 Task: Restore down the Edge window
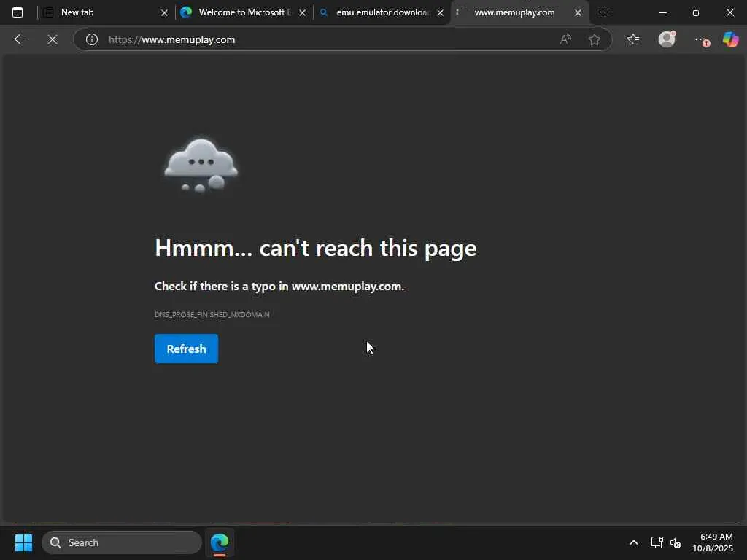pos(697,12)
